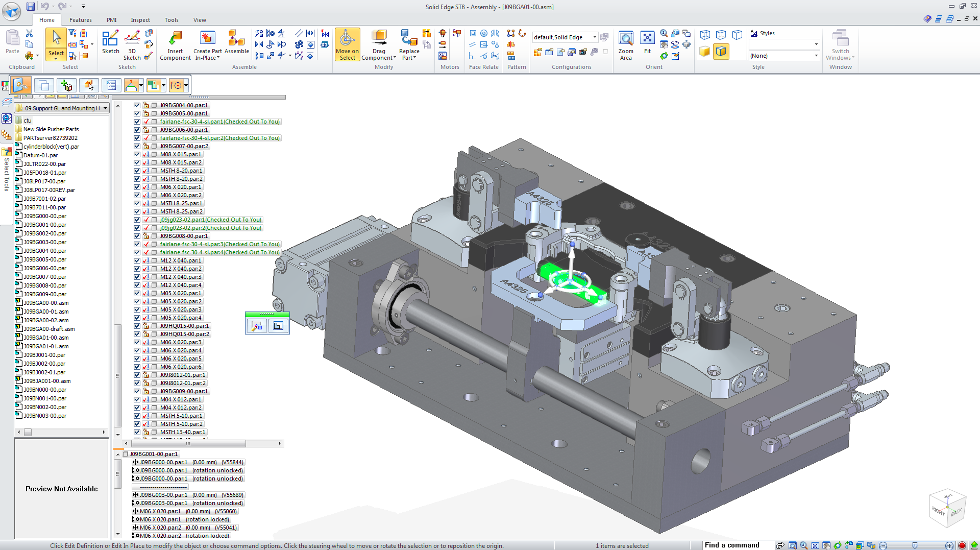Viewport: 980px width, 550px height.
Task: Click the PathFinder horizontal scrollbar
Action: coord(188,443)
